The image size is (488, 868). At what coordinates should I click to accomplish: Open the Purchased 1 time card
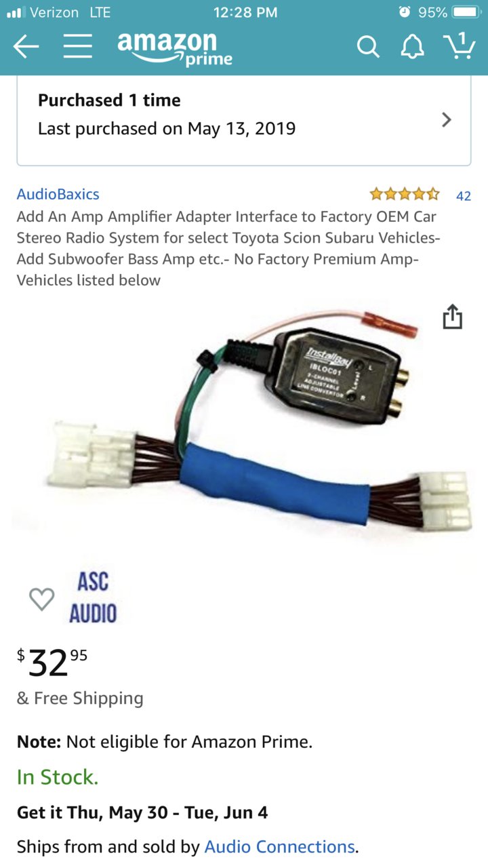click(244, 119)
